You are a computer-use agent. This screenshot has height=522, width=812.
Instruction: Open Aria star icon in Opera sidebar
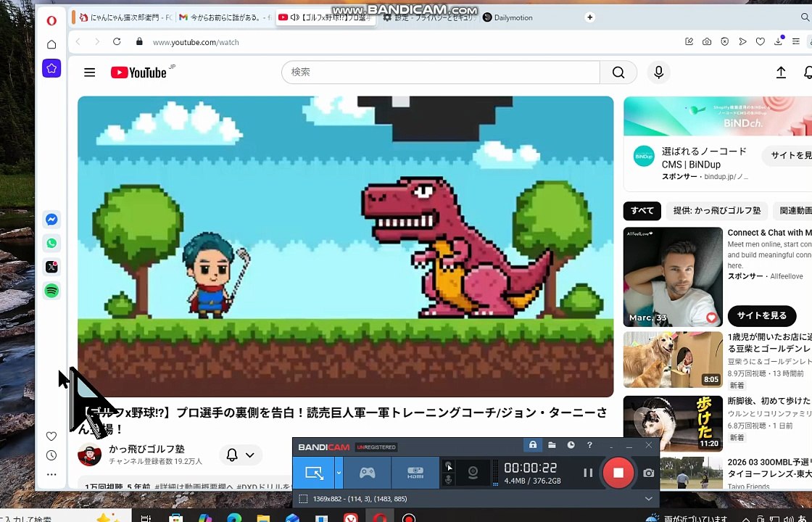tap(51, 68)
